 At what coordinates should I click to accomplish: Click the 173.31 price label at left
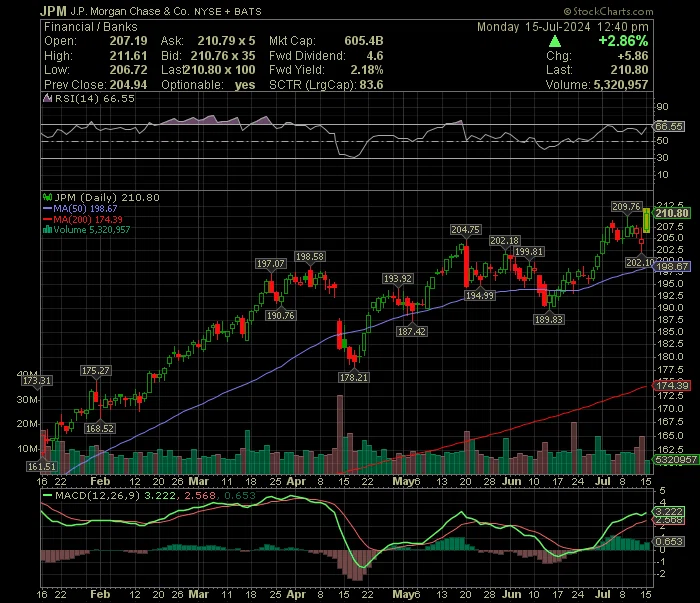pos(37,381)
